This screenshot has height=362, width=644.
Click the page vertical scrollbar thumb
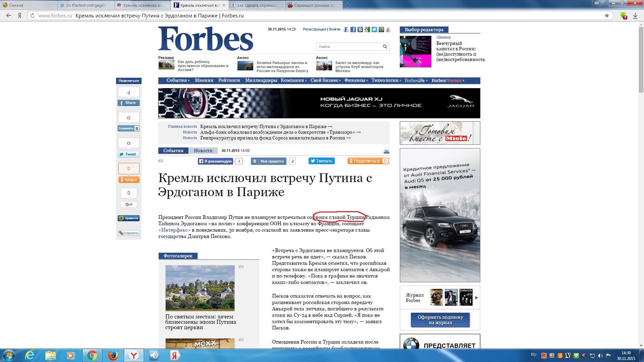click(x=641, y=60)
